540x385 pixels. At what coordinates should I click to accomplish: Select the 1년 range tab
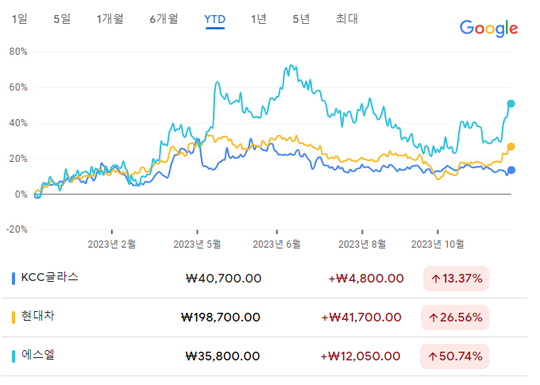pyautogui.click(x=259, y=19)
